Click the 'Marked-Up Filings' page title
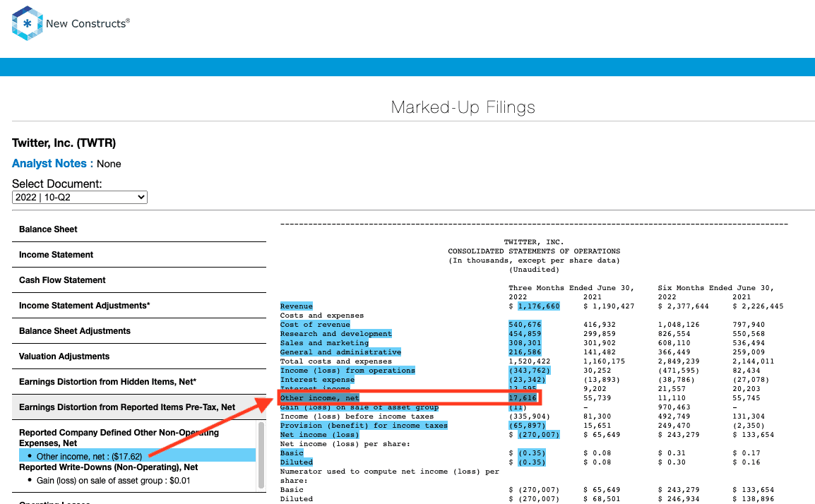Viewport: 815px width, 504px height. (463, 107)
